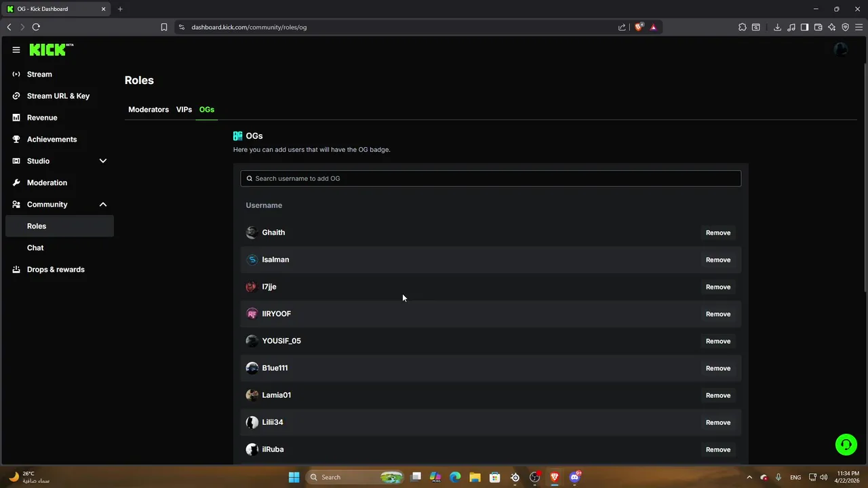Screen dimensions: 868x488
Task: Expand the Studio menu chevron
Action: coord(103,161)
